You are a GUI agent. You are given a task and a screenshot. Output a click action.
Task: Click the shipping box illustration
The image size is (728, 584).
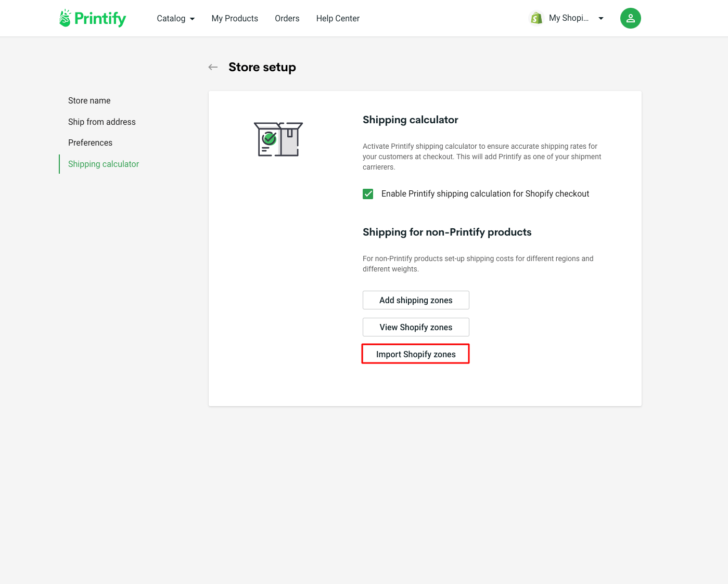click(x=278, y=139)
